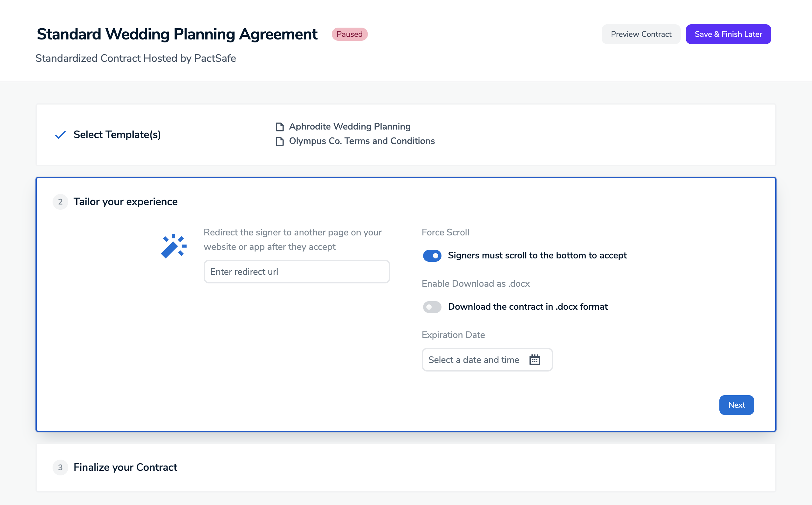The height and width of the screenshot is (505, 812).
Task: Click the Aphrodite Wedding Planning document icon
Action: click(x=280, y=127)
